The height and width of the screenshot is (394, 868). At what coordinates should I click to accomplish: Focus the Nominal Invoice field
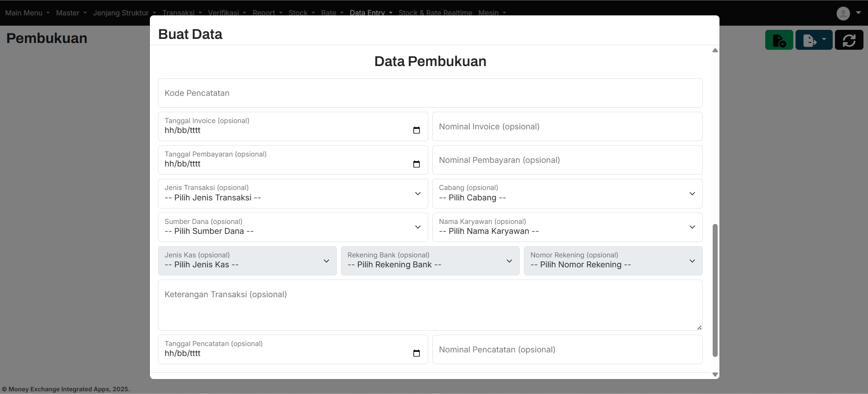coord(567,127)
